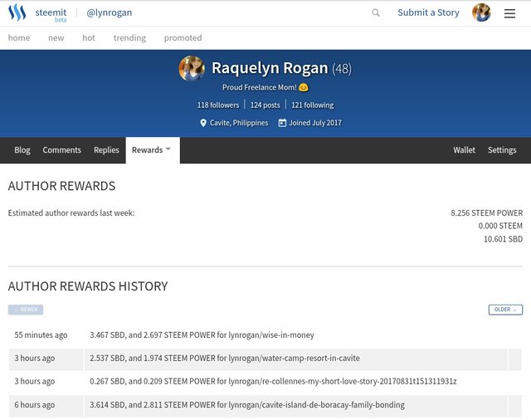
Task: Expand the Rewards dropdown arrow
Action: click(168, 149)
